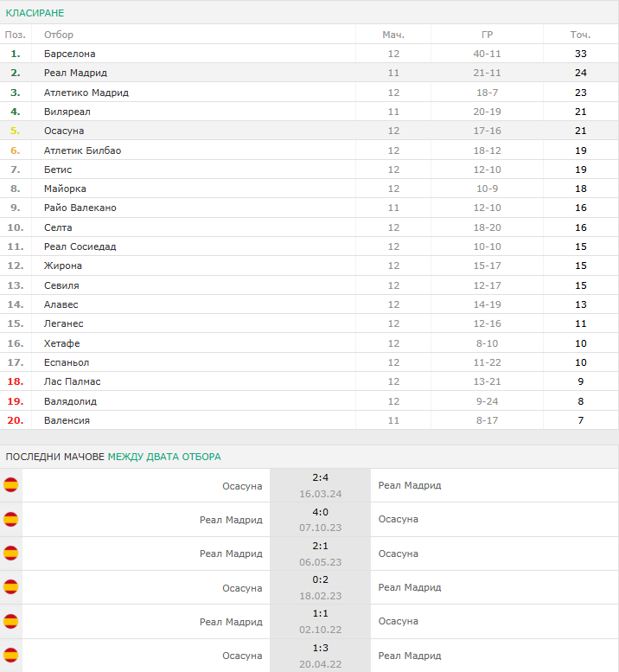
Task: Click Spain flag icon beside 02.10.22 match
Action: (10, 622)
